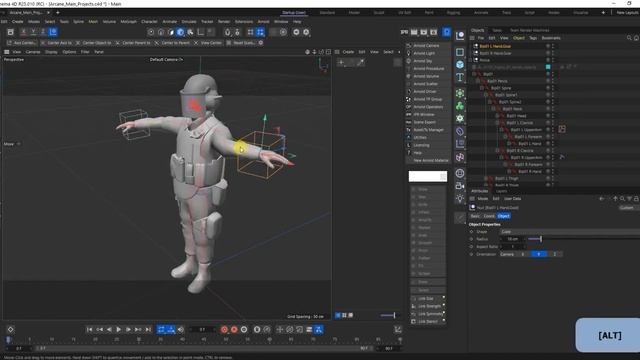Click the Arnold Camera icon entry
Image resolution: width=640 pixels, height=360 pixels.
click(x=409, y=45)
